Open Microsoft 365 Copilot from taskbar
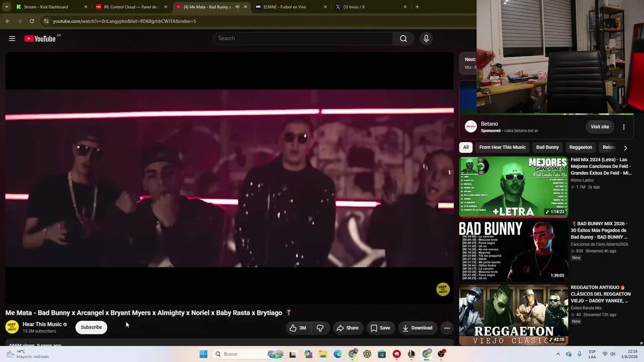The height and width of the screenshot is (362, 644). click(308, 354)
